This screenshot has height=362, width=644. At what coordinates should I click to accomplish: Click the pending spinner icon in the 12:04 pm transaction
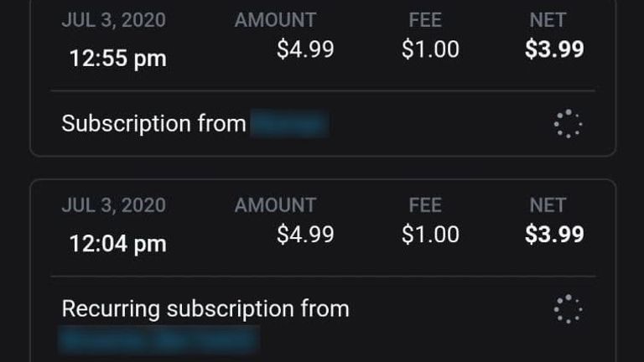pyautogui.click(x=568, y=308)
